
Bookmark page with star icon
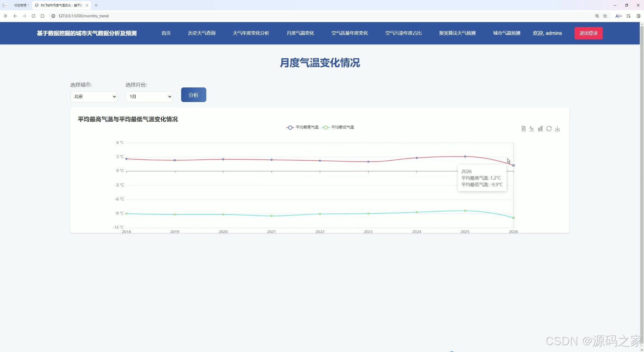coord(605,16)
